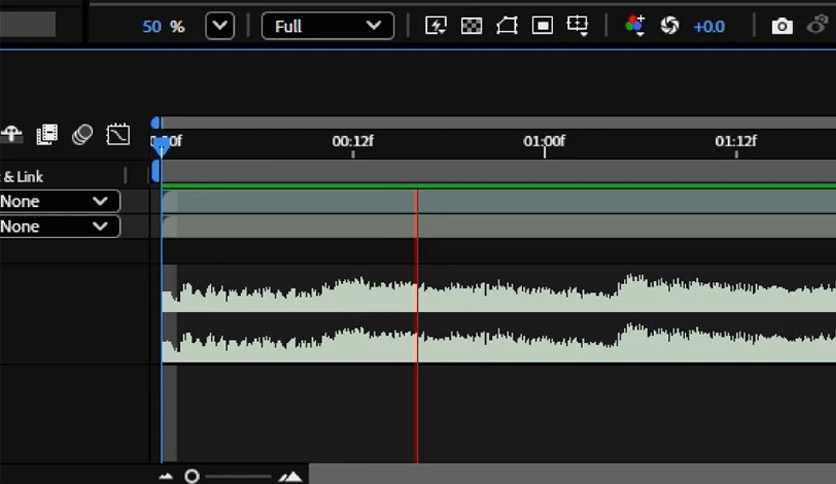Click the Reset Exposure aperture icon

point(670,26)
